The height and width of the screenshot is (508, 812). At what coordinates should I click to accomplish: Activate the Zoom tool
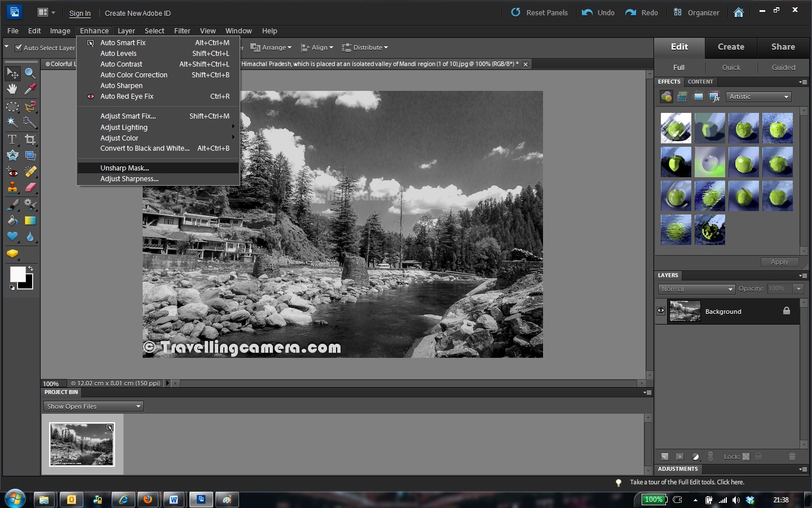(x=30, y=72)
